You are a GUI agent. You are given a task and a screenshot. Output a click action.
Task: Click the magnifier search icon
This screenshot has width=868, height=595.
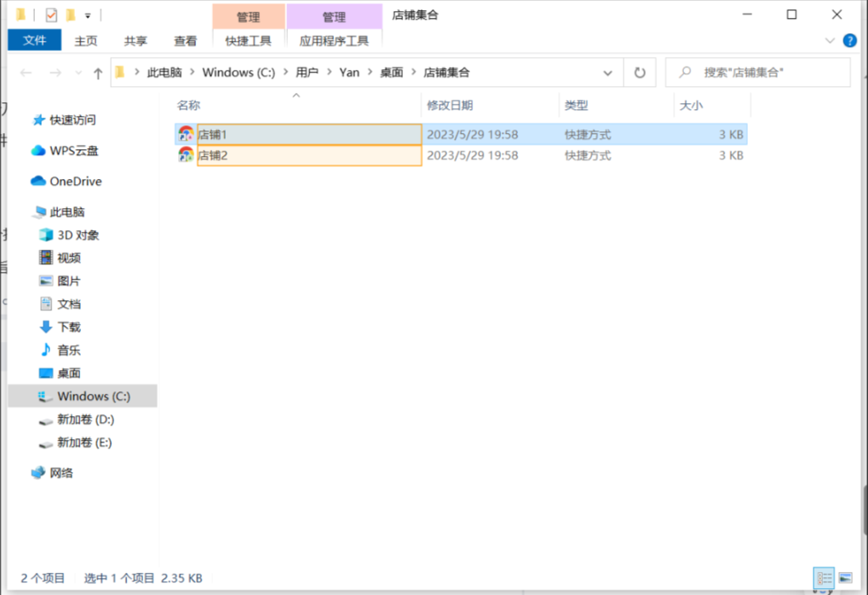[686, 72]
